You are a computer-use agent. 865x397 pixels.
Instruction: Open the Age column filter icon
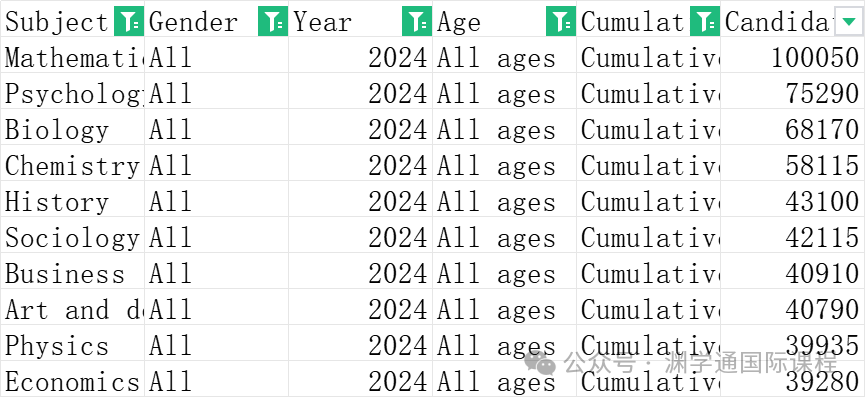[560, 22]
